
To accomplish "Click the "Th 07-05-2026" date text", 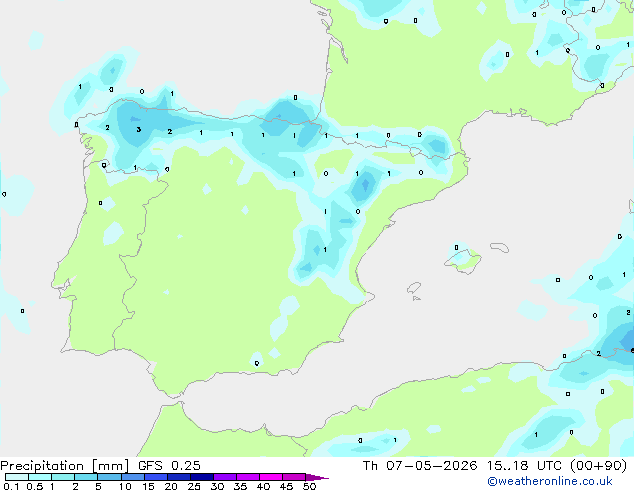I will pyautogui.click(x=420, y=466).
